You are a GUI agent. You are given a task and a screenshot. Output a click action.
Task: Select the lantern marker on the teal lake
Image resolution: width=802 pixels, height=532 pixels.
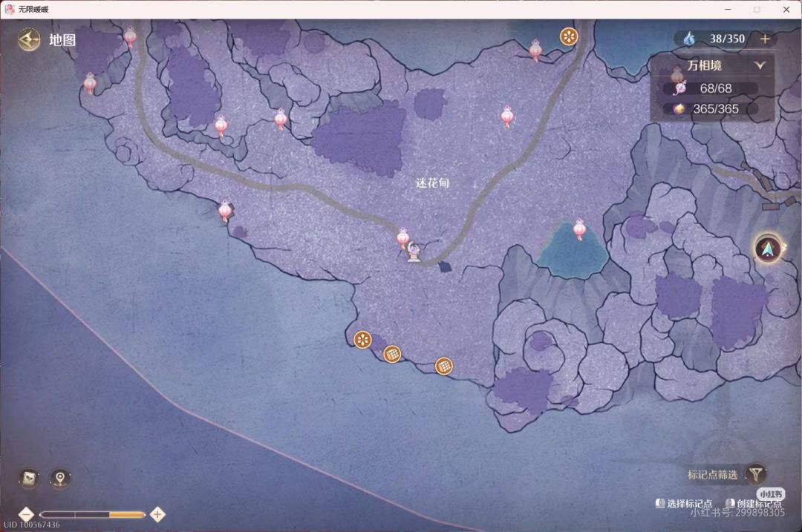[x=579, y=230]
